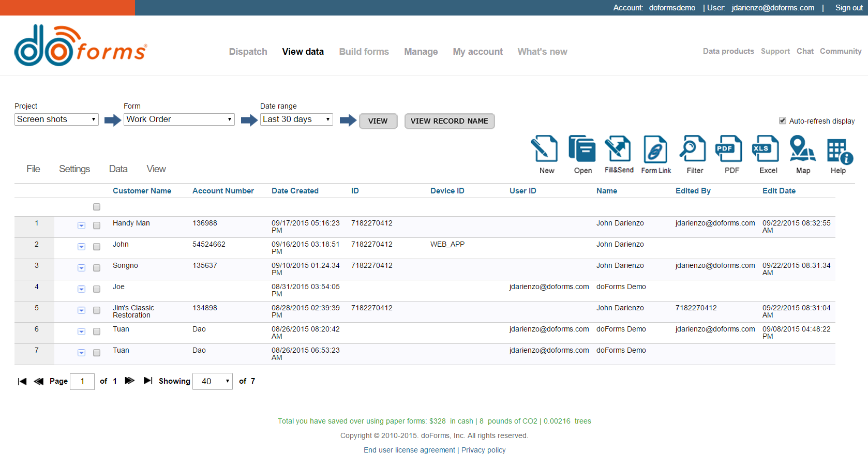
Task: Go to Dispatch tab
Action: coord(248,52)
